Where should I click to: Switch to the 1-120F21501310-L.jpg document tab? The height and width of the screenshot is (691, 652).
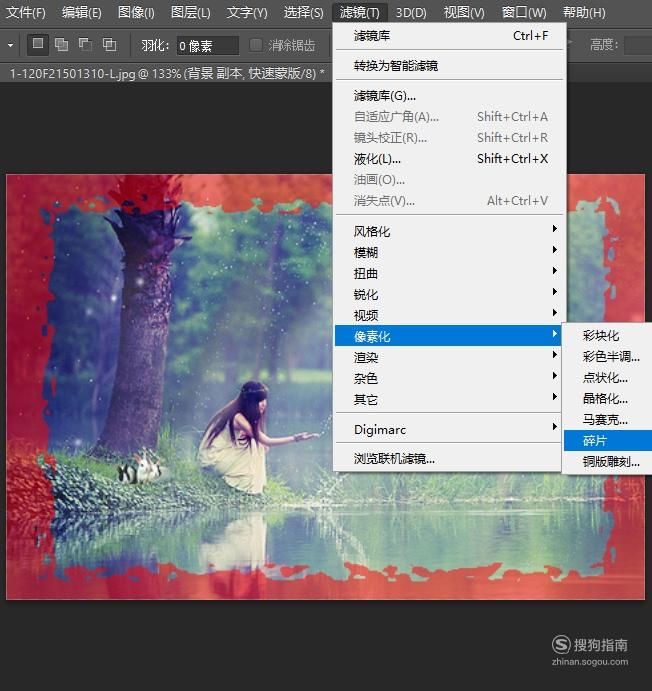(x=167, y=73)
